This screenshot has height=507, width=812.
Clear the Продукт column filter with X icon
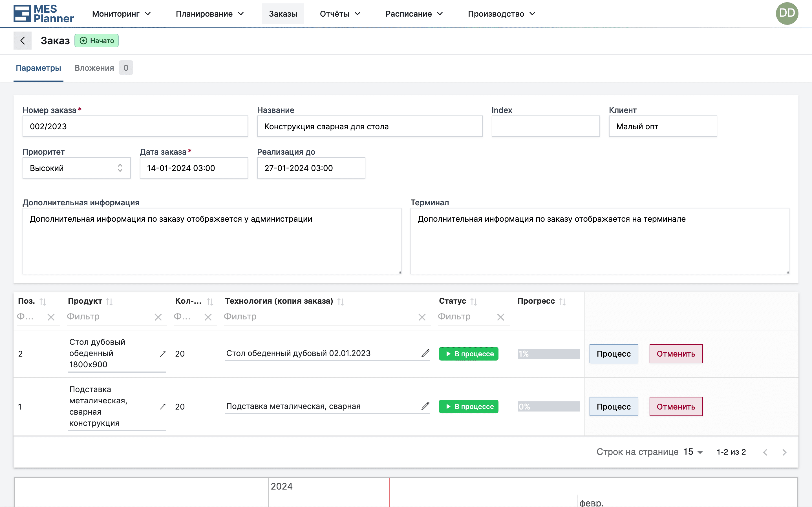[158, 317]
